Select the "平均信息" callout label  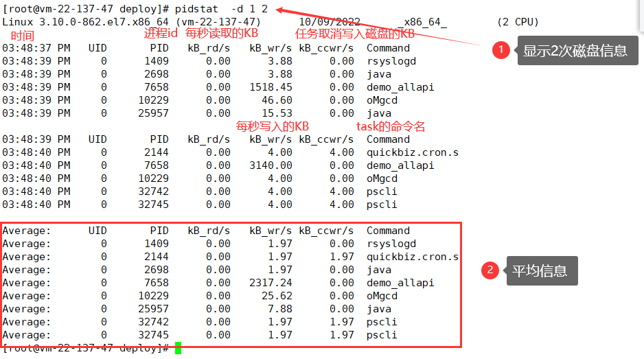coord(541,270)
